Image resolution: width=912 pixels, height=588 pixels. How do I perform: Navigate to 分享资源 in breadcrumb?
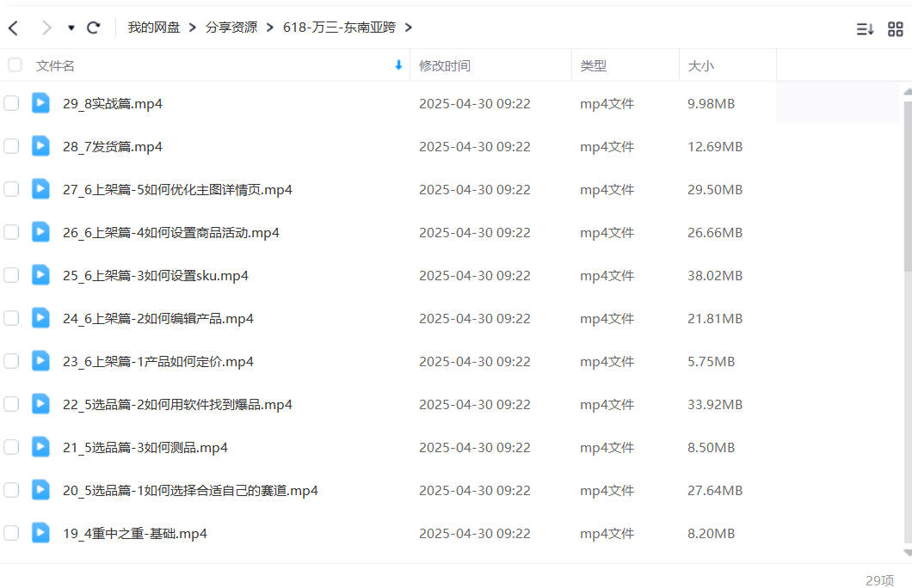[x=231, y=28]
